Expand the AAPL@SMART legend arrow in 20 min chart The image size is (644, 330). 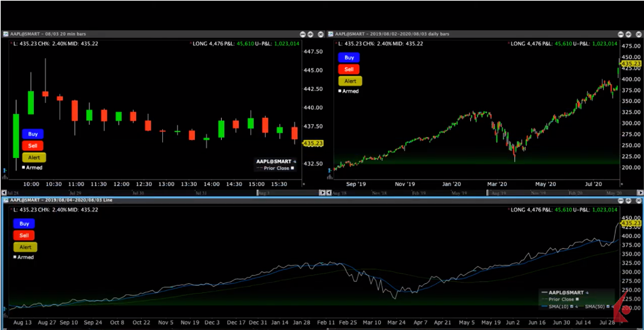pos(295,161)
